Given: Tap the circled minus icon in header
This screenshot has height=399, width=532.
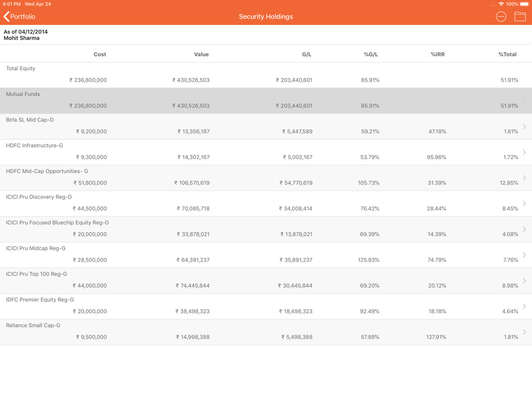Looking at the screenshot, I should (501, 16).
